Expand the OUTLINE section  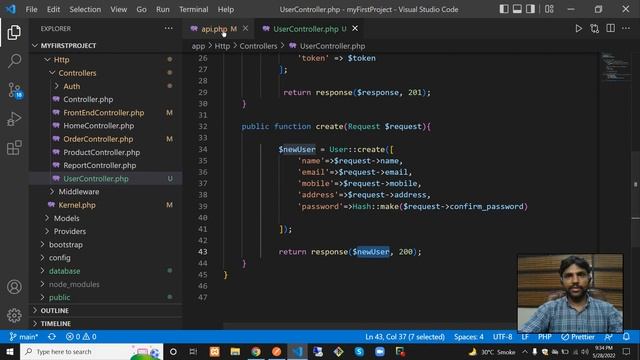[106, 311]
